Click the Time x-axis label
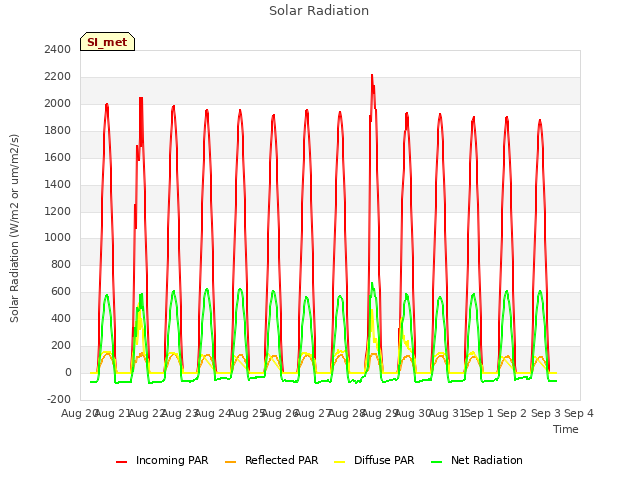640x480 pixels. pos(566,429)
